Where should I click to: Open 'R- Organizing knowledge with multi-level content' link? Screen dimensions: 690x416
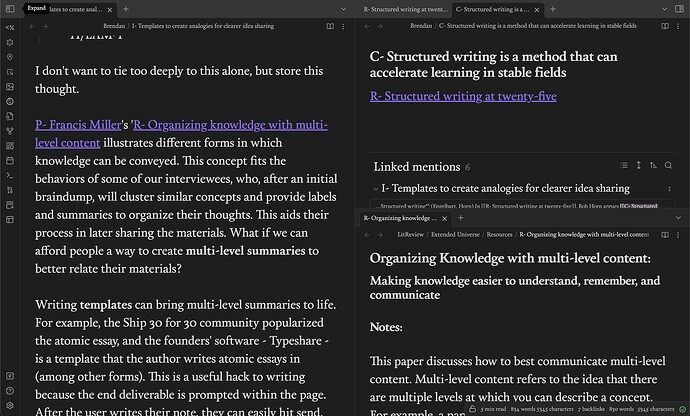(230, 125)
